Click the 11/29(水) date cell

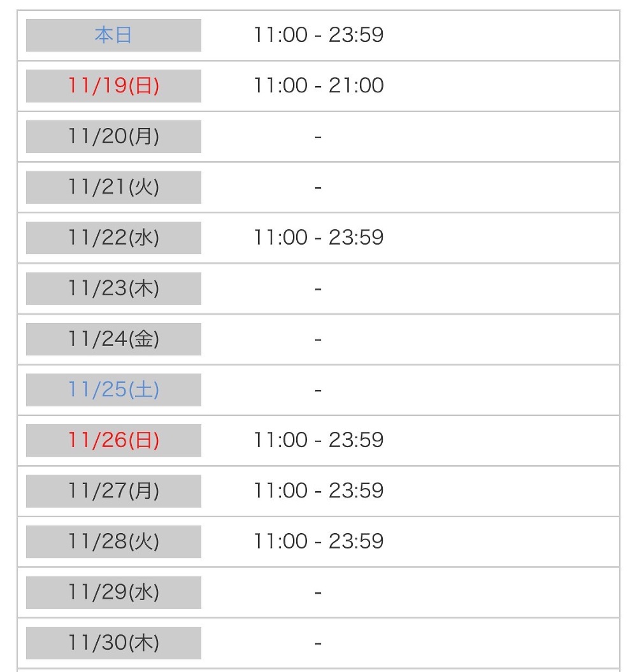pyautogui.click(x=113, y=592)
